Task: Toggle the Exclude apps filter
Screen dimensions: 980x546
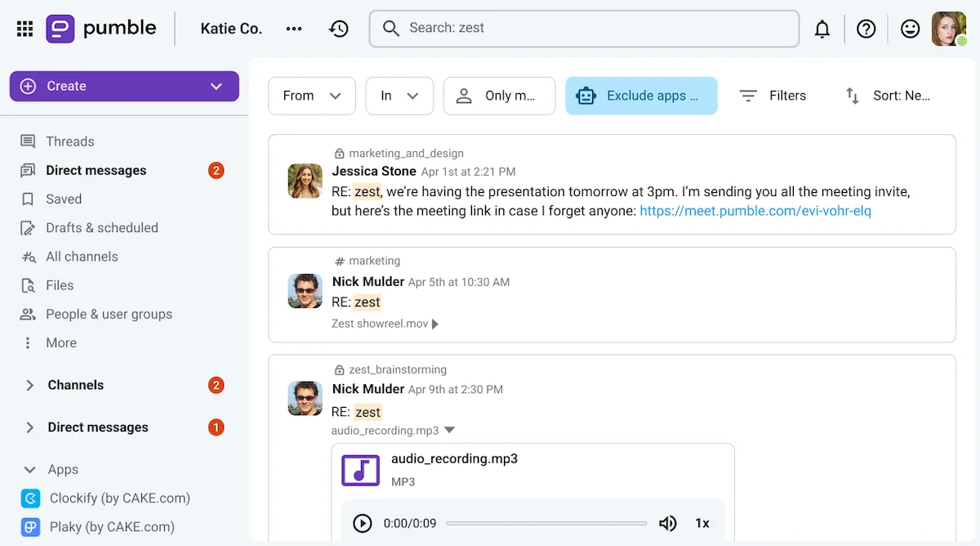Action: tap(641, 96)
